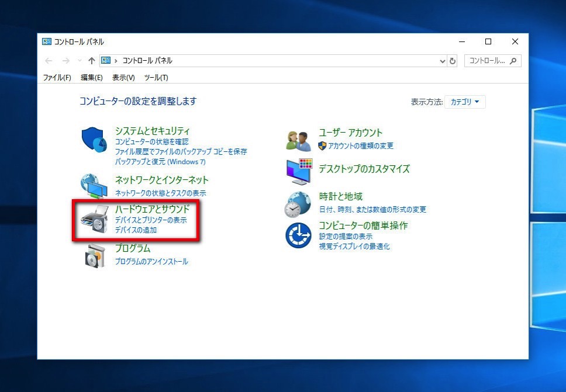Click the プログラムのアンインストール link

(x=151, y=262)
